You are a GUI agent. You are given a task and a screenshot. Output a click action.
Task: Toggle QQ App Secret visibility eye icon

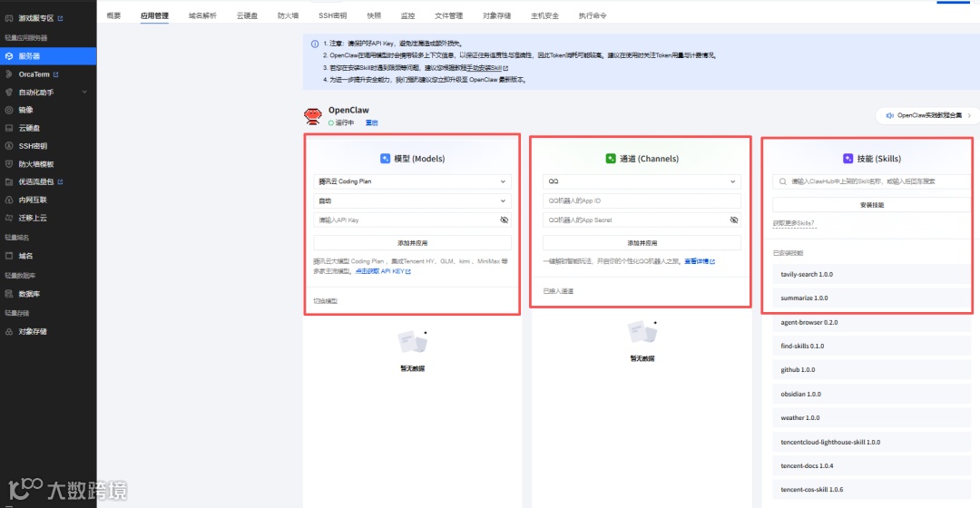tap(734, 220)
